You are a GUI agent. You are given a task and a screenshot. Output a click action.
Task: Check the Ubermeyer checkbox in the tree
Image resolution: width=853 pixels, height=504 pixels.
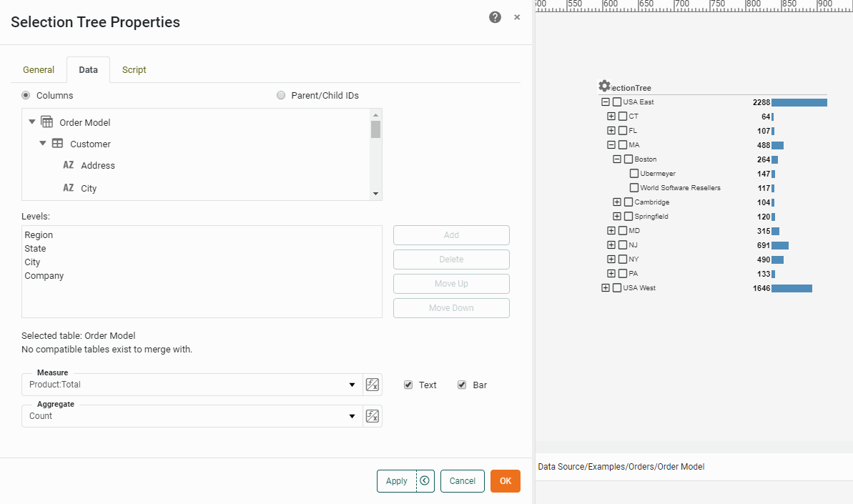633,173
